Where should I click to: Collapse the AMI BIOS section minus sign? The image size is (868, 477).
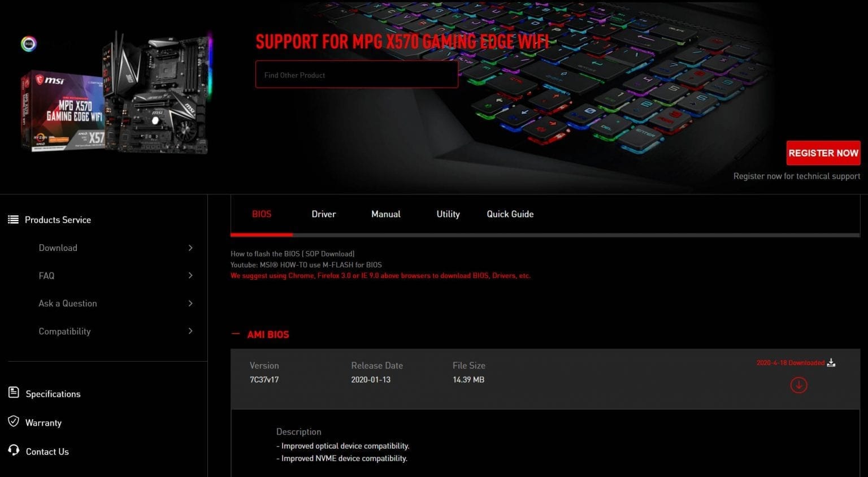(236, 334)
